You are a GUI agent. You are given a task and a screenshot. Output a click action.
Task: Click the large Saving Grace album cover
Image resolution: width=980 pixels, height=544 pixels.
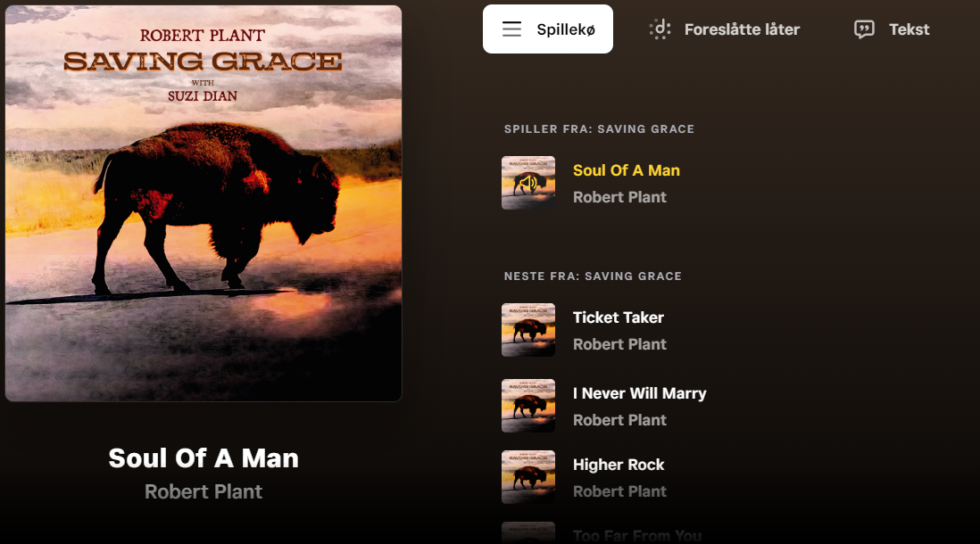(x=203, y=203)
